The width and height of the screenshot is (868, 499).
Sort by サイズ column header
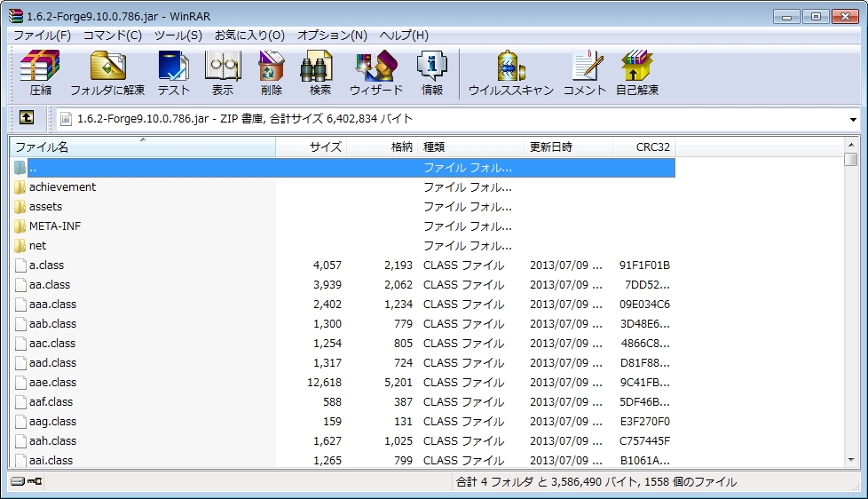click(x=312, y=147)
